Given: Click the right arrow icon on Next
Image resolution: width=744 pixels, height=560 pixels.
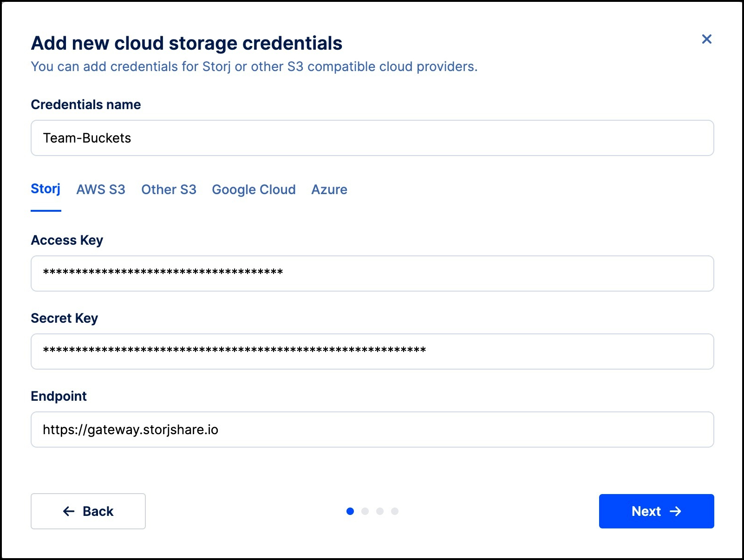Looking at the screenshot, I should 675,511.
